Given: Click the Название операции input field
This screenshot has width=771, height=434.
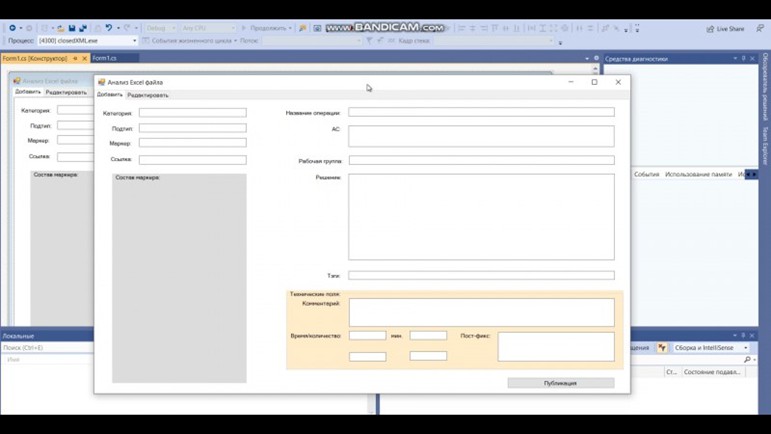Looking at the screenshot, I should [x=481, y=112].
